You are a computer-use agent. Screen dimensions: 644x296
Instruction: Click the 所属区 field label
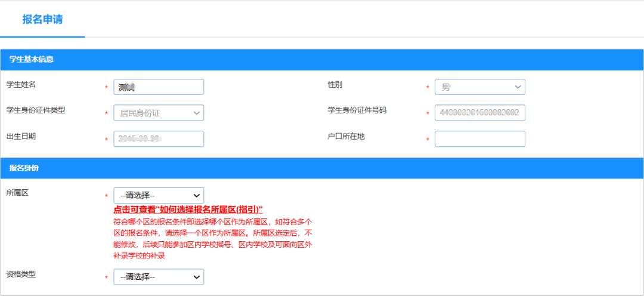point(17,193)
